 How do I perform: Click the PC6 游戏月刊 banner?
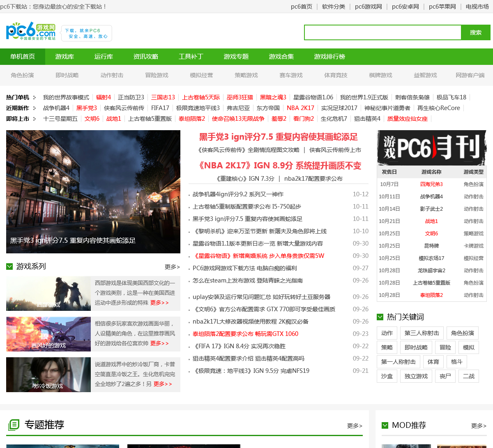click(432, 148)
